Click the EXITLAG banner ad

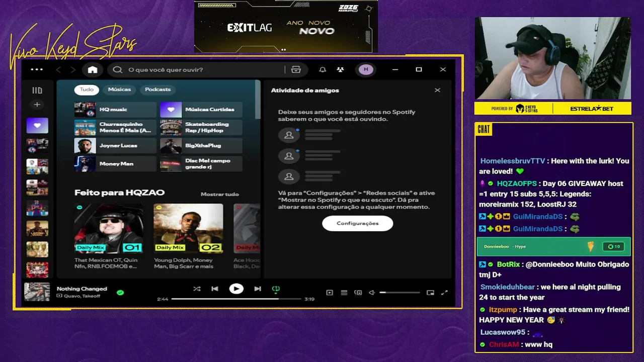pyautogui.click(x=286, y=26)
